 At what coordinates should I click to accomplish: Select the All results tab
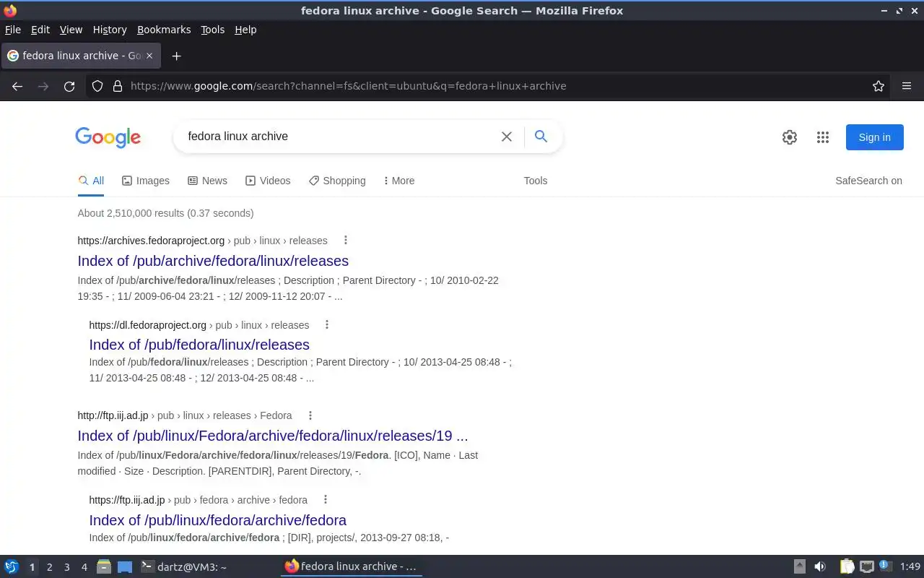[x=91, y=181]
